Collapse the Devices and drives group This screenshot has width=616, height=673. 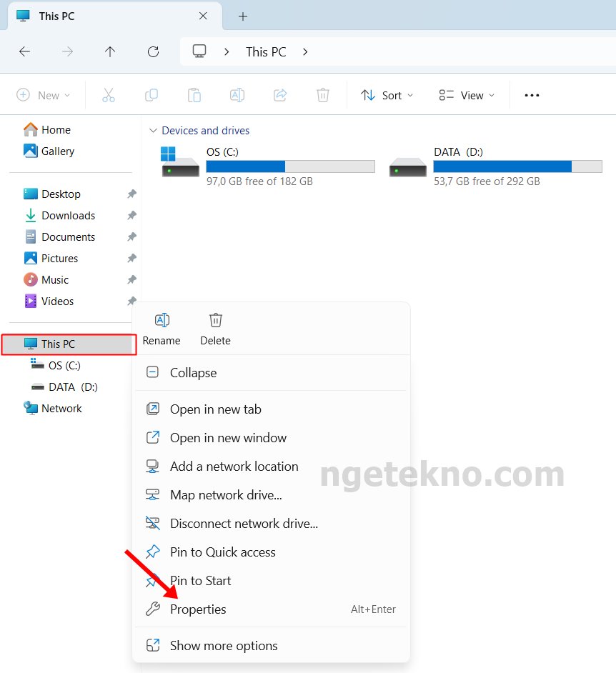click(x=153, y=131)
